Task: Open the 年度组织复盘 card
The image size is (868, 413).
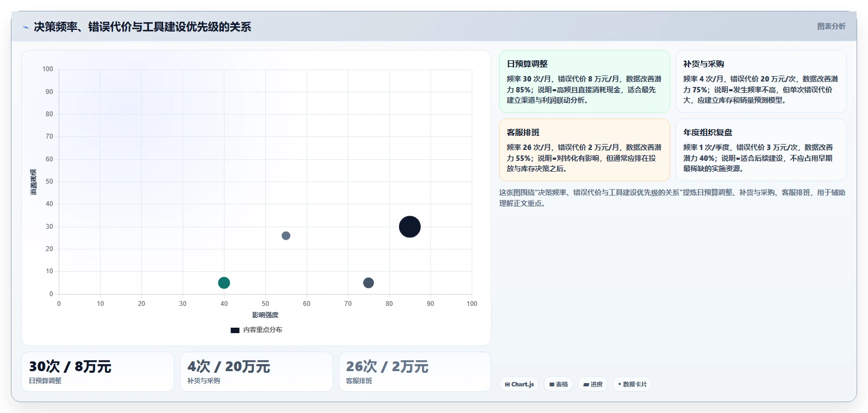Action: pyautogui.click(x=761, y=150)
